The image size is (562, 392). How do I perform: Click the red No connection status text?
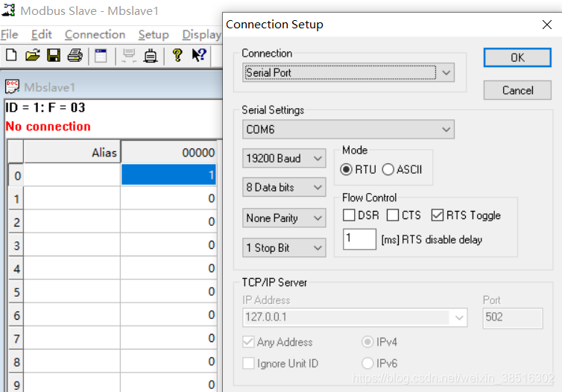click(48, 127)
